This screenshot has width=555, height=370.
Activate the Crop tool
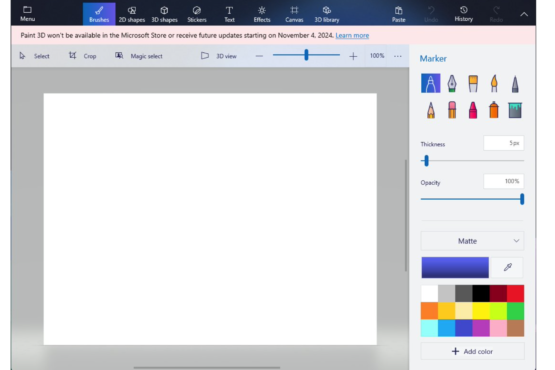82,56
